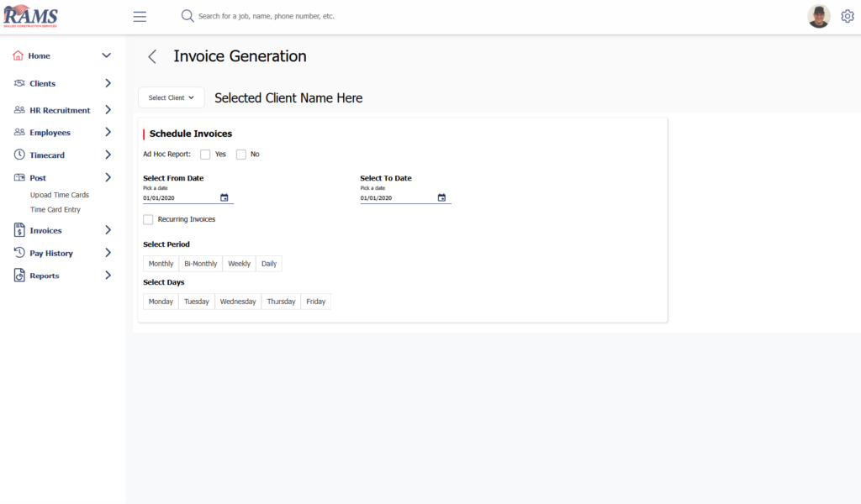Select the Bi-Monthly period button
The width and height of the screenshot is (861, 504).
[200, 264]
